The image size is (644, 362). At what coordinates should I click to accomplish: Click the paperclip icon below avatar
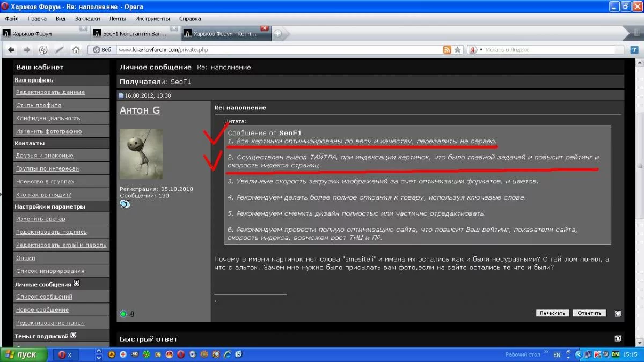(132, 314)
